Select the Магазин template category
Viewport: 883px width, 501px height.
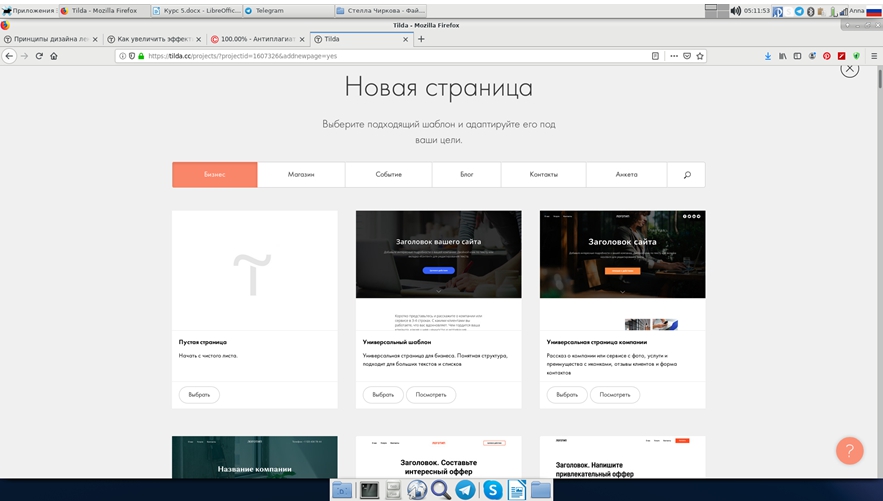[x=301, y=175]
